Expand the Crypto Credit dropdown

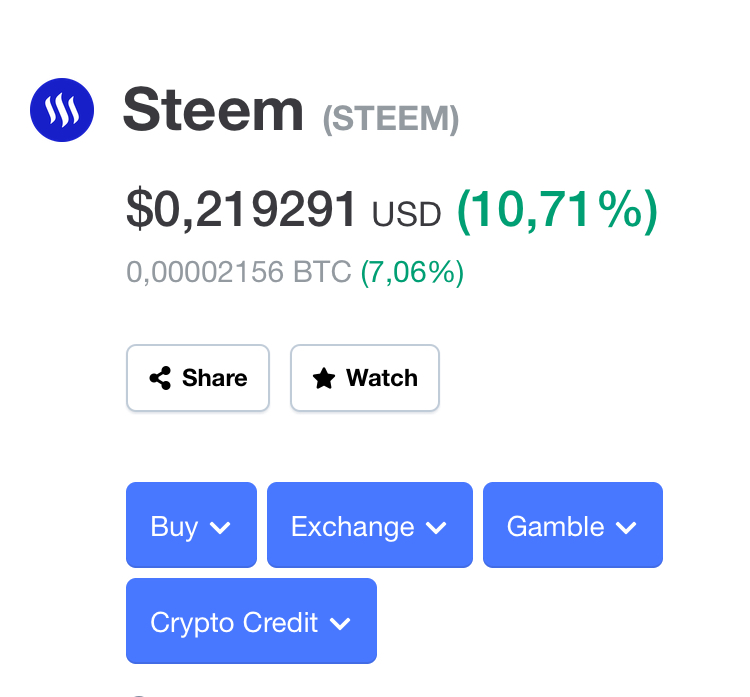tap(251, 621)
